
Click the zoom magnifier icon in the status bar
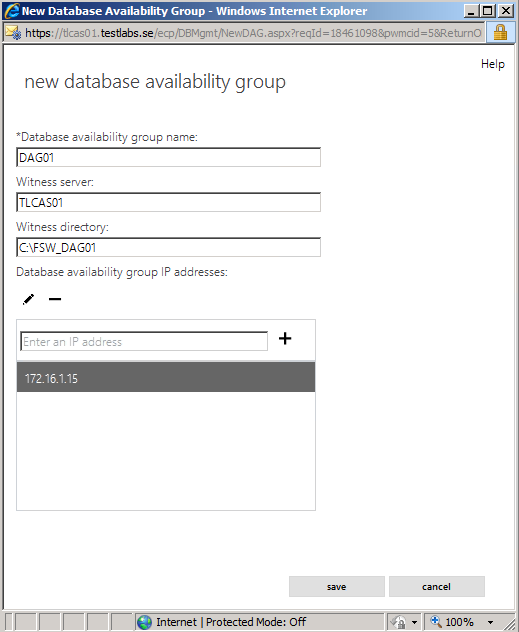point(436,621)
